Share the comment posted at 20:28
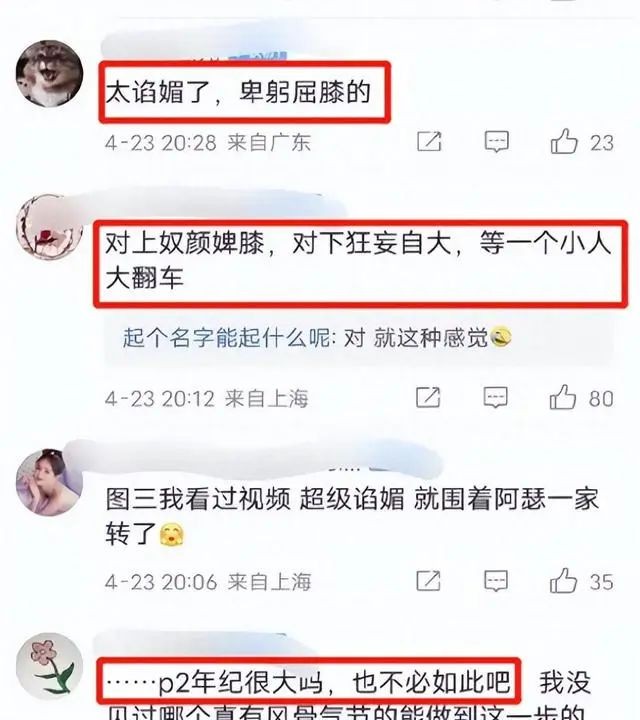This screenshot has height=720, width=640. 429,141
